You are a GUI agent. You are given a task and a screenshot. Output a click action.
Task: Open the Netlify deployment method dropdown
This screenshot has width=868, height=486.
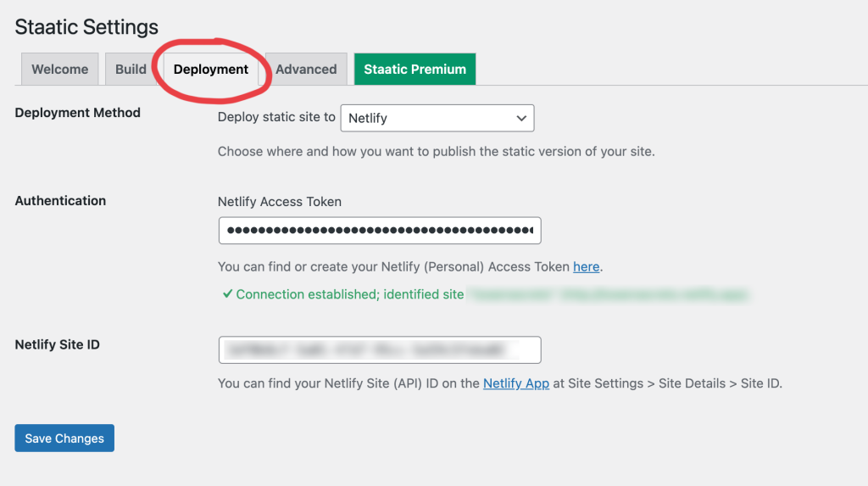(x=437, y=119)
